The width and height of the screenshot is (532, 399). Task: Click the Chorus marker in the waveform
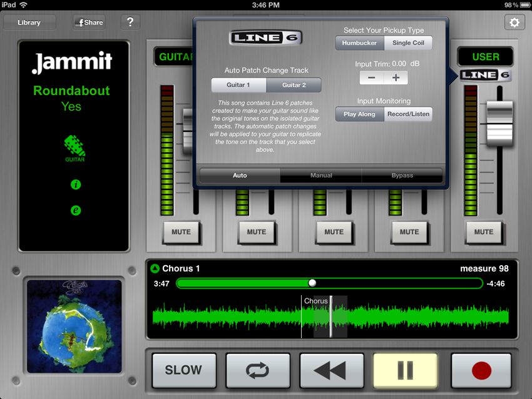(x=315, y=301)
